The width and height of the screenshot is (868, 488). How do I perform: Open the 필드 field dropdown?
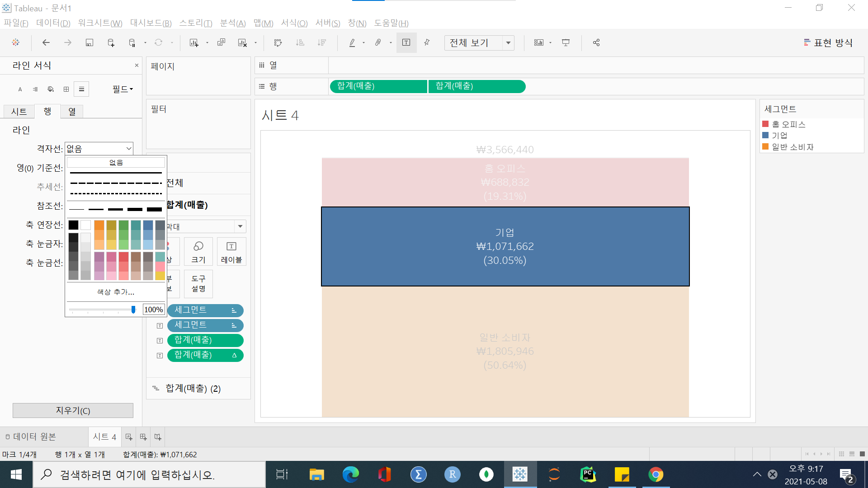(123, 89)
